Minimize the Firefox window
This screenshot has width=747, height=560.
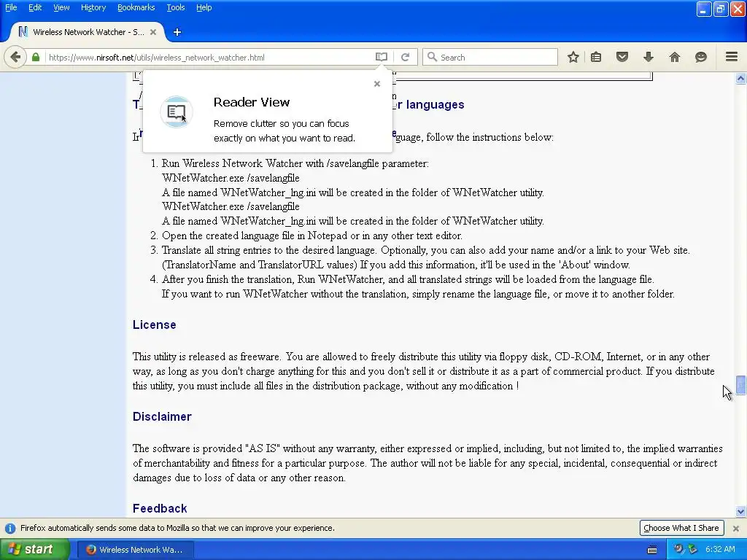[704, 9]
